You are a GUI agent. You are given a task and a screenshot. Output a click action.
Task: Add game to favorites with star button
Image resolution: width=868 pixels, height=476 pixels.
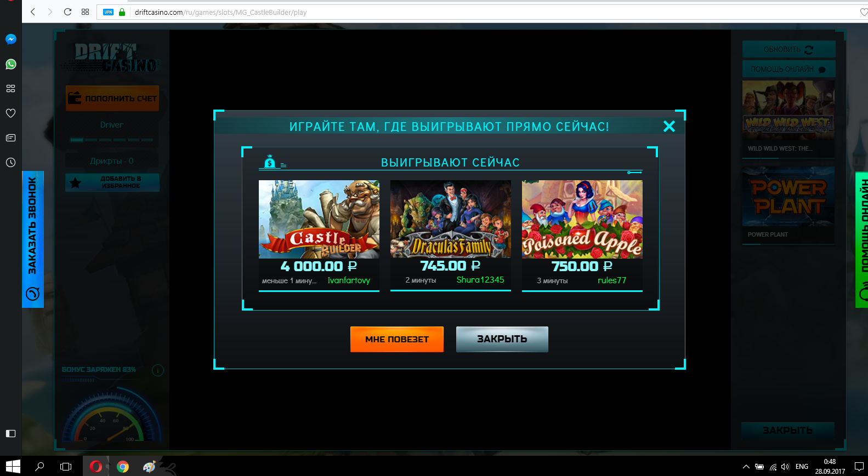click(x=112, y=182)
